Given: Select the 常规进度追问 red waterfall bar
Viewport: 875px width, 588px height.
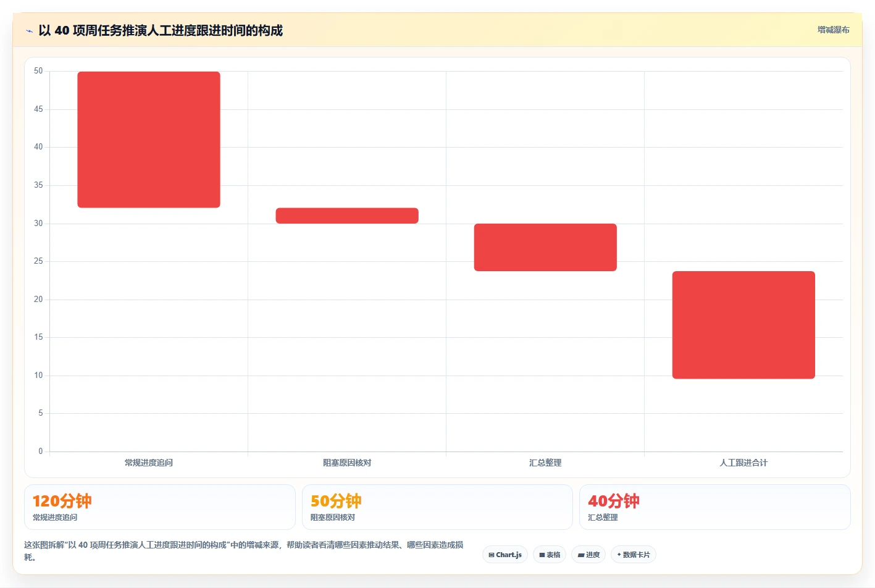Looking at the screenshot, I should click(x=149, y=140).
